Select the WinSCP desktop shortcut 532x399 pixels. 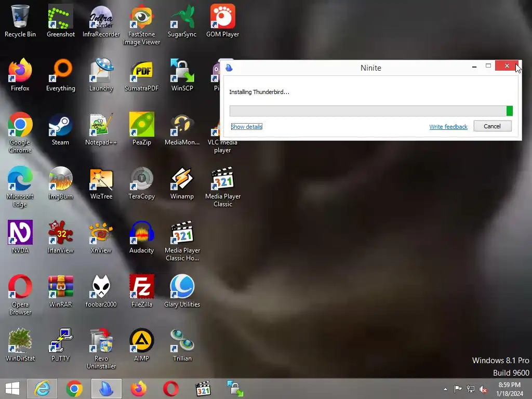tap(182, 74)
